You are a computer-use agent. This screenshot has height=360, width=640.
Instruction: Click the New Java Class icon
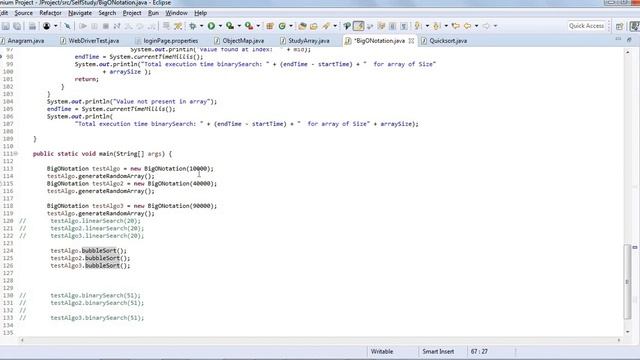click(282, 26)
